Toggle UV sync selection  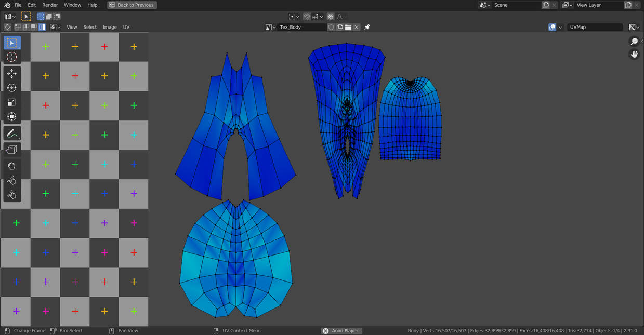coord(7,27)
